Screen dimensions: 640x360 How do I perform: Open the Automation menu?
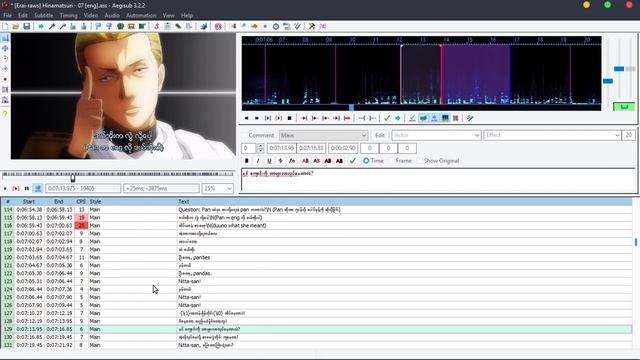[x=141, y=16]
